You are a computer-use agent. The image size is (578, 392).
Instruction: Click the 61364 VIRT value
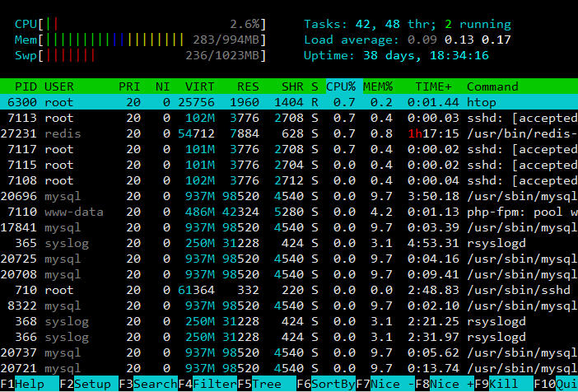pyautogui.click(x=196, y=290)
